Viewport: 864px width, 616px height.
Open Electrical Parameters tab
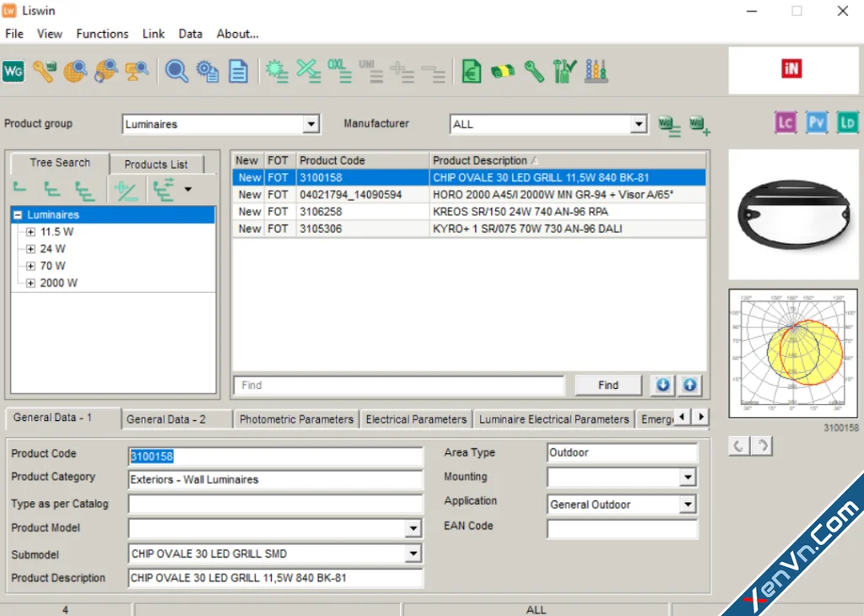[x=416, y=419]
